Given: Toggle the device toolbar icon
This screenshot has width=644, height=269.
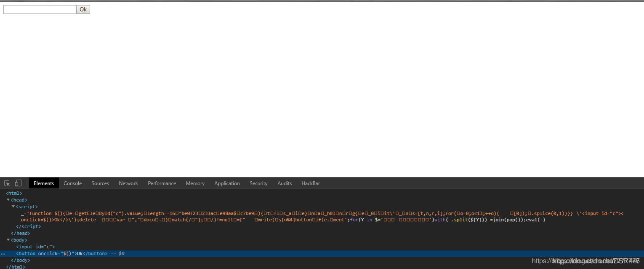Looking at the screenshot, I should click(19, 183).
